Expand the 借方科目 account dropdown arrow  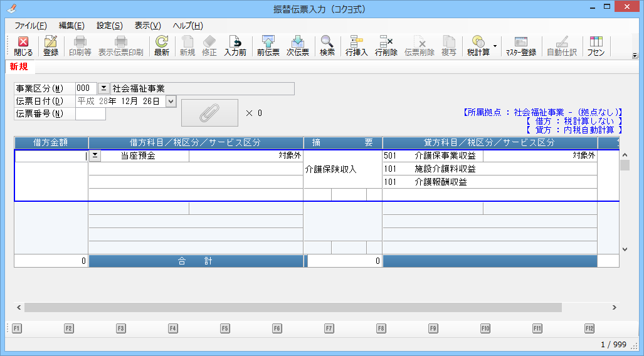(95, 155)
